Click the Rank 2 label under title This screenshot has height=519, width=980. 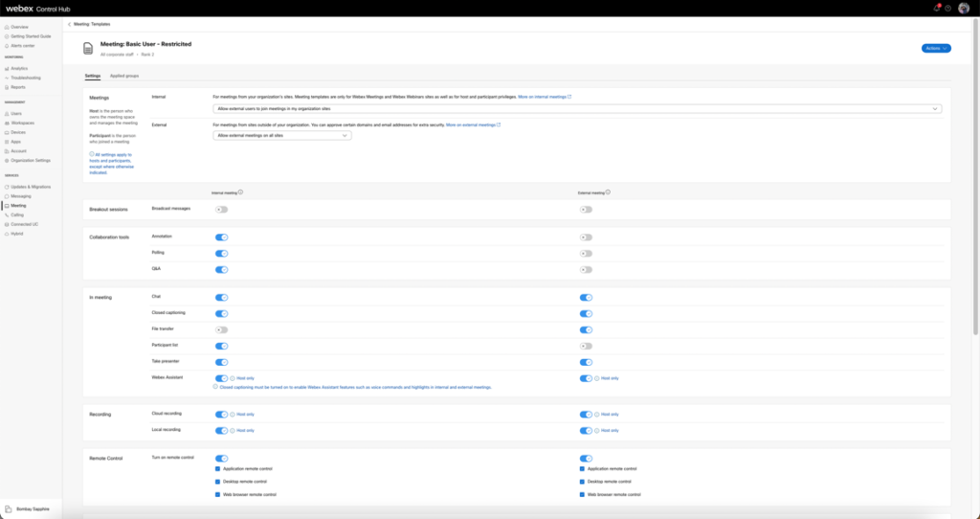tap(147, 55)
